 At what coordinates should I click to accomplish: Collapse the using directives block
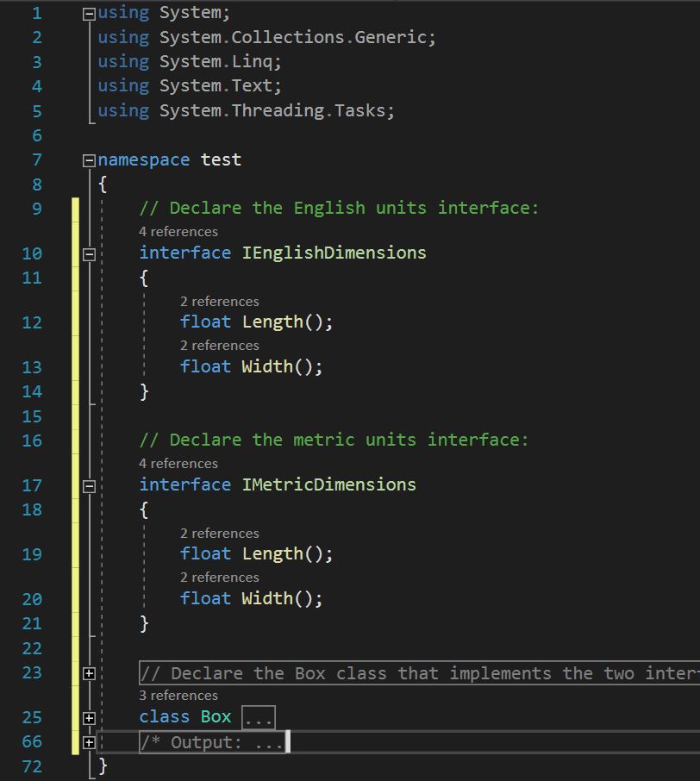click(89, 14)
